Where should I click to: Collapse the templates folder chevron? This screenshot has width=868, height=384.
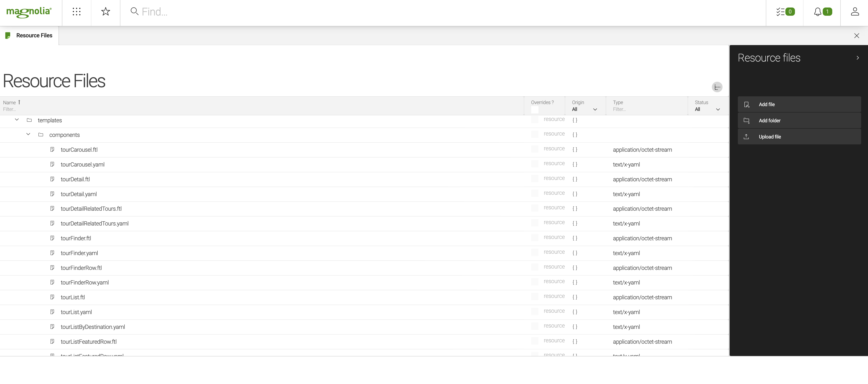coord(17,120)
